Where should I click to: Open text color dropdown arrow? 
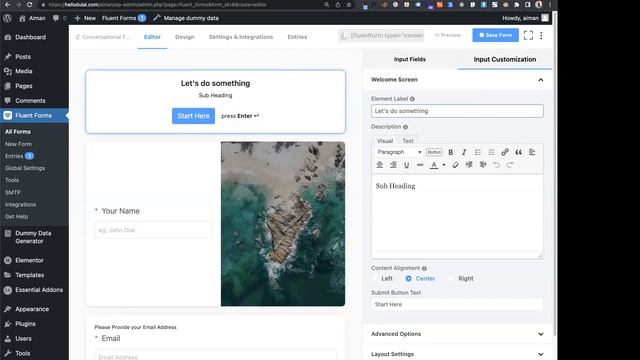point(444,165)
